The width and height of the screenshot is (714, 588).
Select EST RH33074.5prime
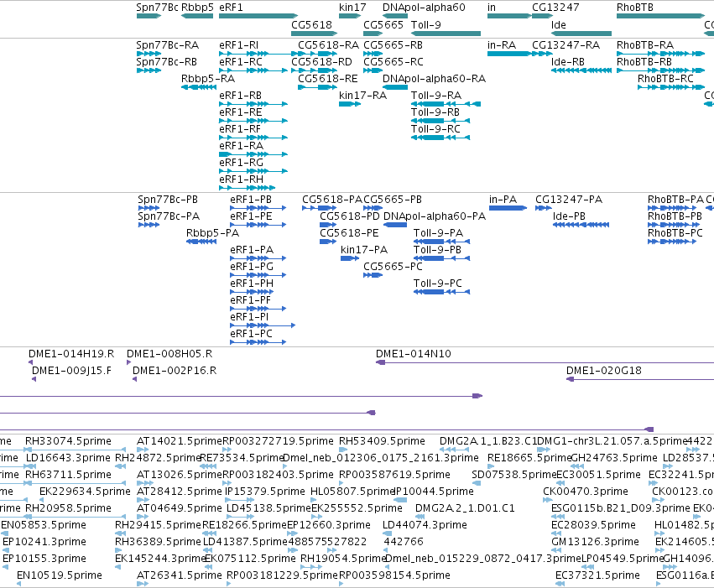point(68,441)
